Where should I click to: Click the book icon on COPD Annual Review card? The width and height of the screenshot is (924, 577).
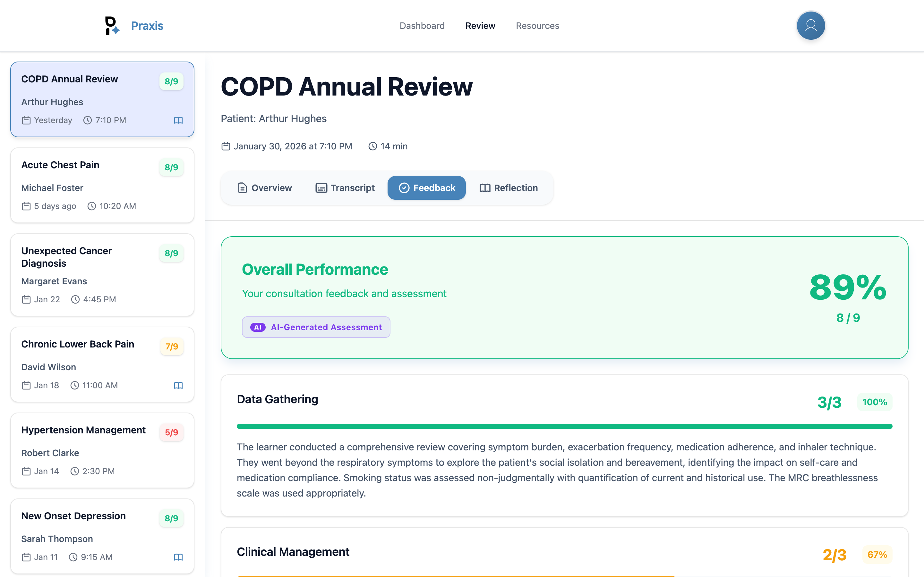tap(178, 120)
